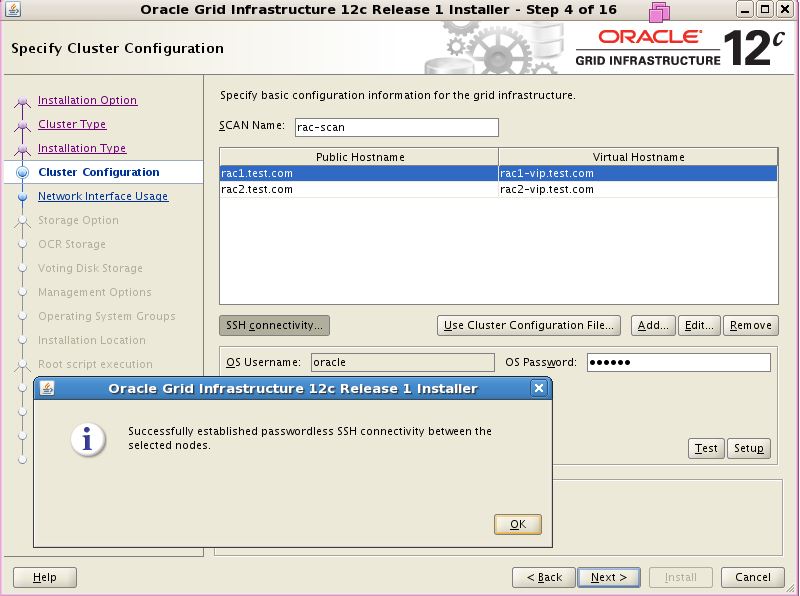This screenshot has height=596, width=800.
Task: Open Help
Action: click(x=44, y=577)
